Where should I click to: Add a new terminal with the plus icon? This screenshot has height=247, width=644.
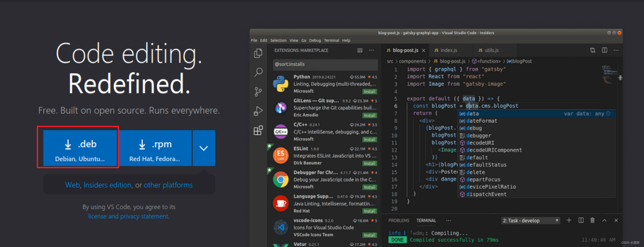point(569,220)
